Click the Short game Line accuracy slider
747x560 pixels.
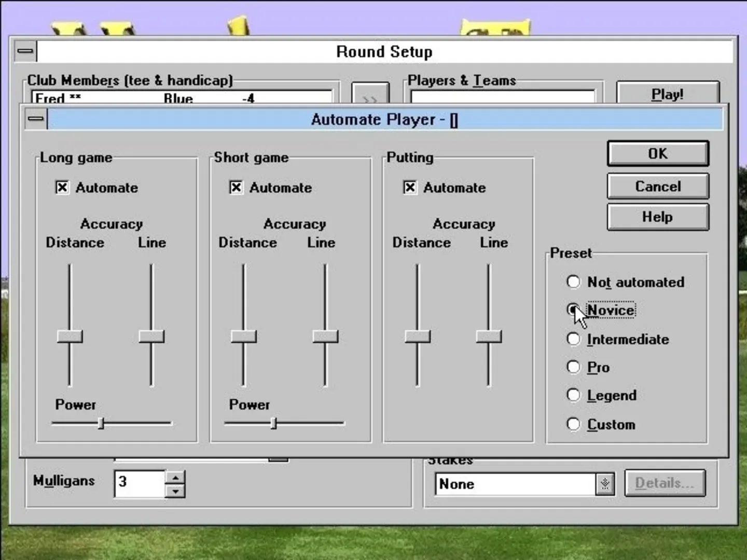point(325,337)
